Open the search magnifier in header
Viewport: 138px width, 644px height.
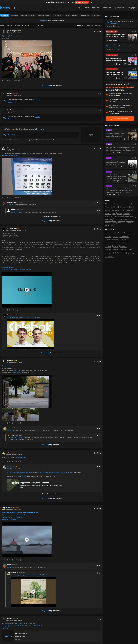pyautogui.click(x=79, y=8)
